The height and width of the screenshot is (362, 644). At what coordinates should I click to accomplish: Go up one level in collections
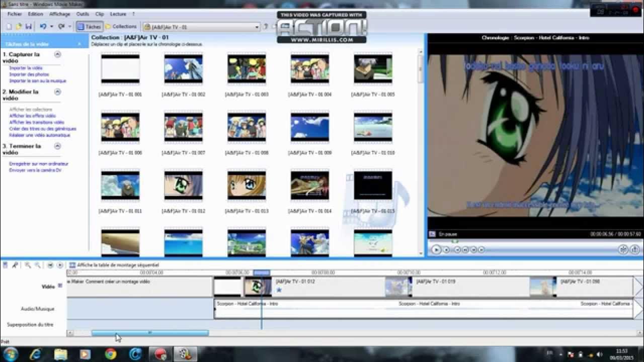pos(266,27)
